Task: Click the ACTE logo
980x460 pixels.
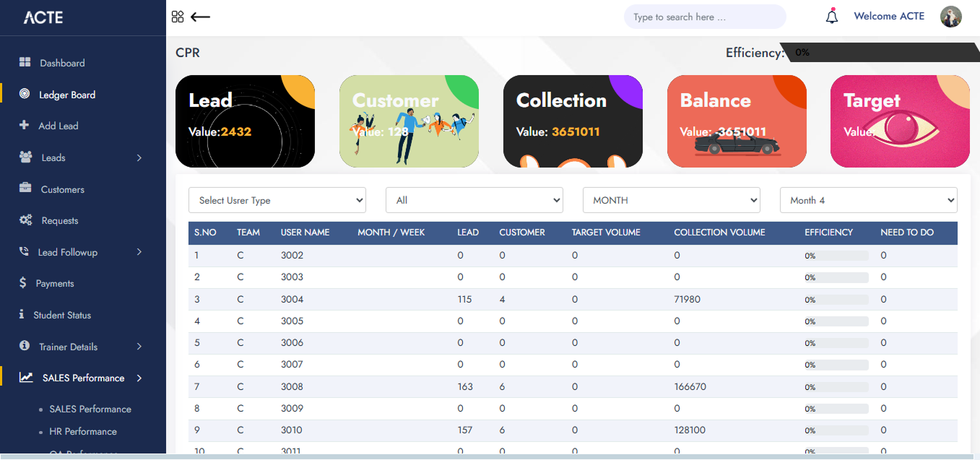Action: [x=43, y=17]
